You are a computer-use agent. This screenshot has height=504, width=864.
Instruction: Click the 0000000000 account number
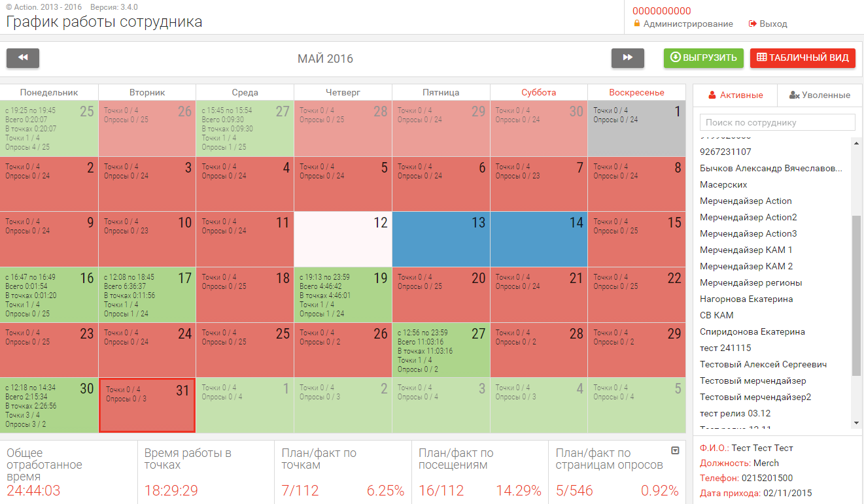click(x=661, y=10)
